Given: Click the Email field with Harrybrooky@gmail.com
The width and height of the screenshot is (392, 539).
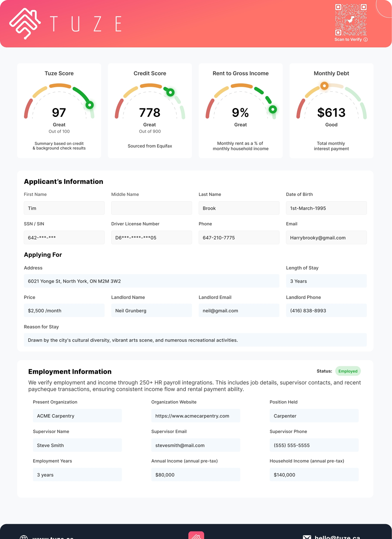Looking at the screenshot, I should (326, 238).
